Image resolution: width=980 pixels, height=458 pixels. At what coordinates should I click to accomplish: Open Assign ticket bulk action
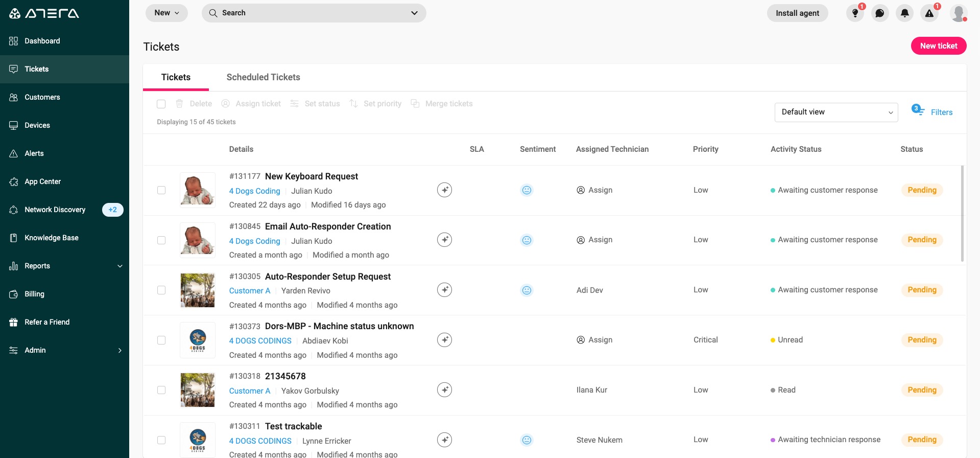tap(251, 104)
